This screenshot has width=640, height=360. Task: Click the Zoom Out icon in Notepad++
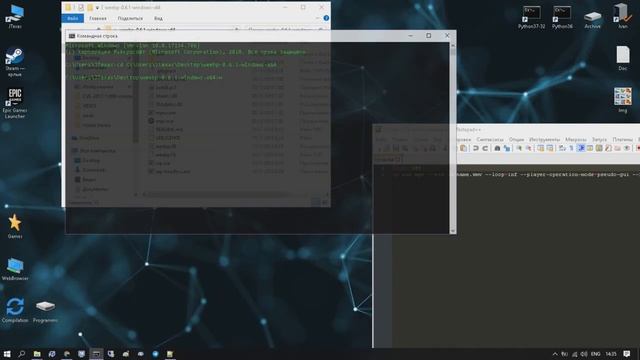[x=528, y=148]
